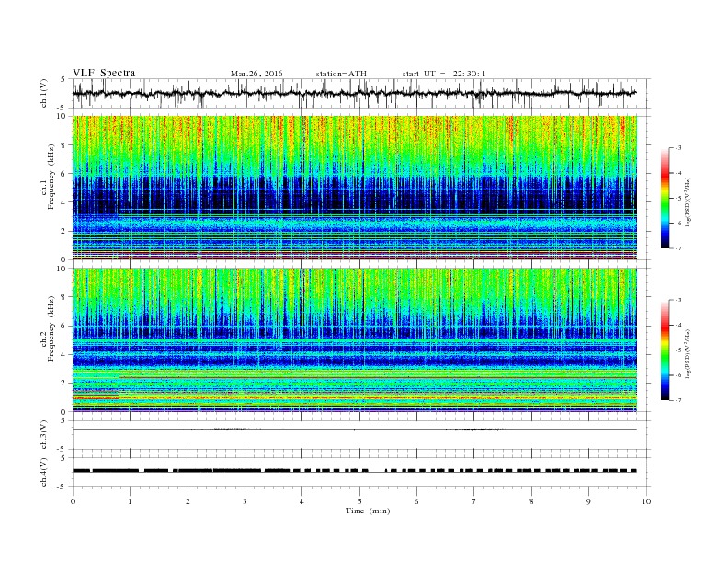Click the ch.2 colorbar "log(PSD)(V²/Hz)" label
The image size is (728, 563).
coord(688,353)
